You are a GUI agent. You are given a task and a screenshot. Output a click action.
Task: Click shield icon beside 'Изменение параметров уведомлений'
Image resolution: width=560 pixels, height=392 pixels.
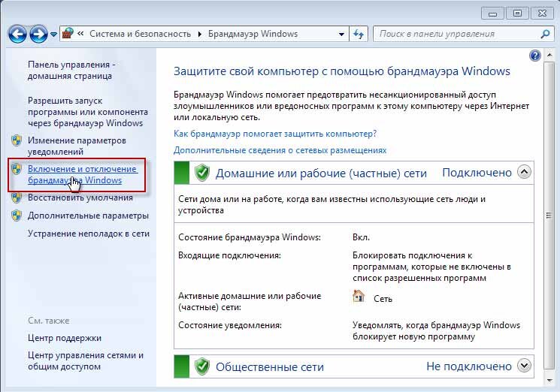click(x=17, y=140)
